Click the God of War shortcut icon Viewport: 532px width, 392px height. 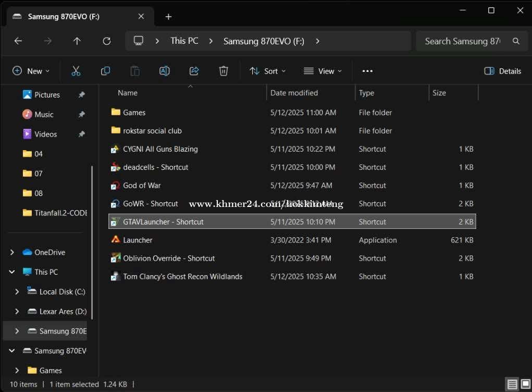click(116, 185)
